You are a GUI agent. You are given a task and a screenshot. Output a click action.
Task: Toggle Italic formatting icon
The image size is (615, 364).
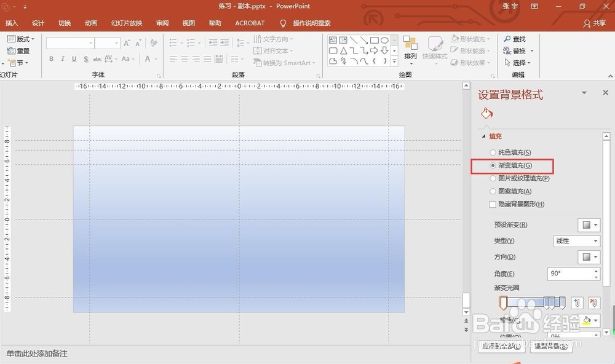click(x=62, y=59)
